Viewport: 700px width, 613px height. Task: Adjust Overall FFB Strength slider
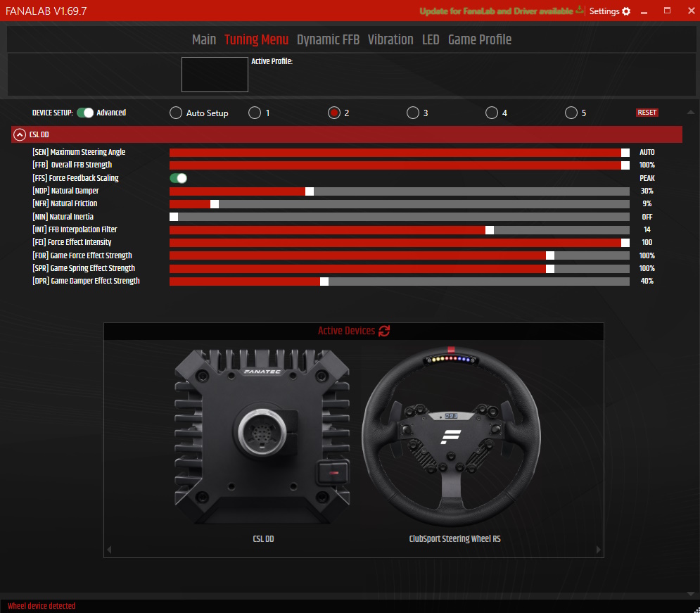[400, 165]
